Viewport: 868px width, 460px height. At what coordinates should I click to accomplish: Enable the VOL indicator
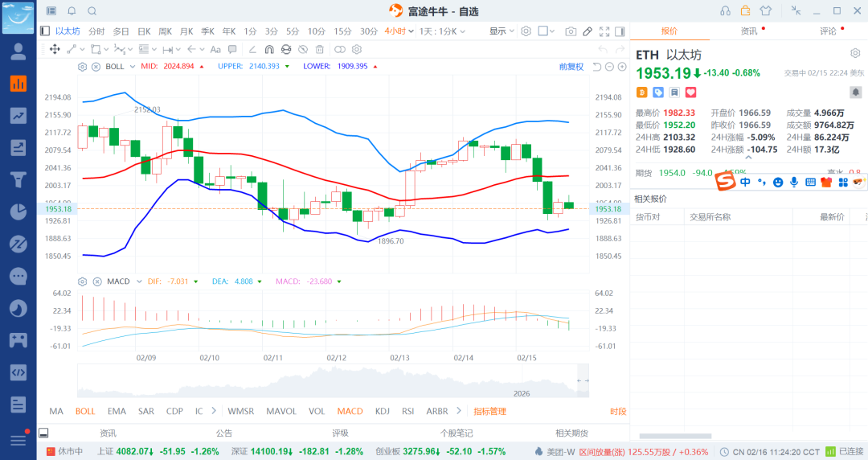(x=317, y=411)
